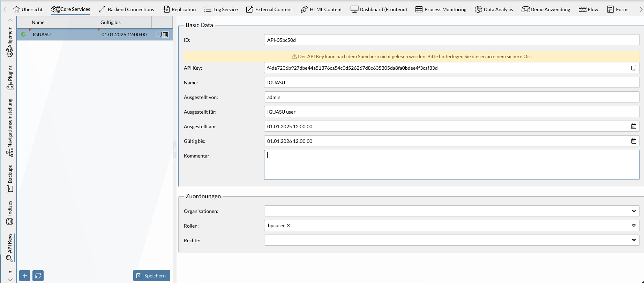644x283 pixels.
Task: Duplicate the IGUASU API key entry
Action: click(x=159, y=35)
